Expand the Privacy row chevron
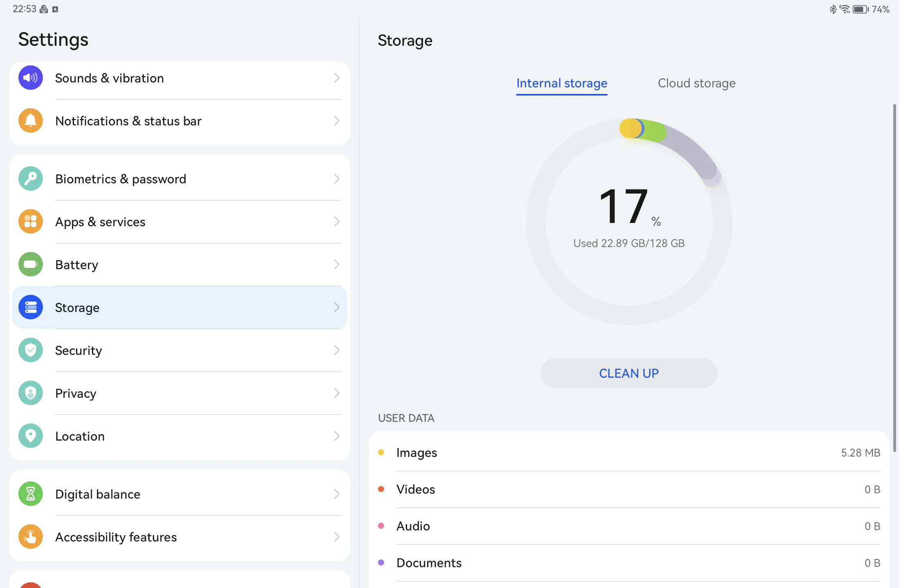 (337, 393)
